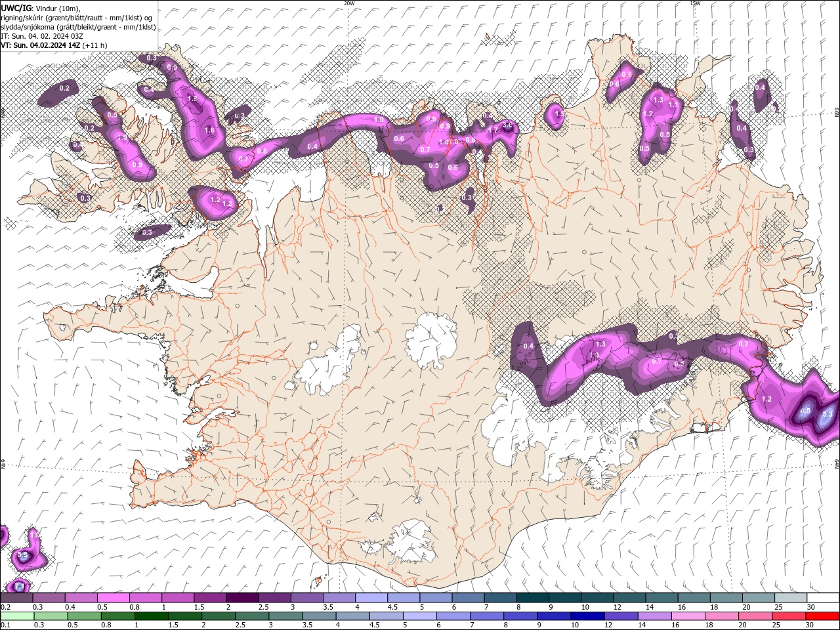Click the 'VT: Sun. 04.02.2024 14Z (+11 h)' line
This screenshot has width=840, height=630.
[54, 45]
